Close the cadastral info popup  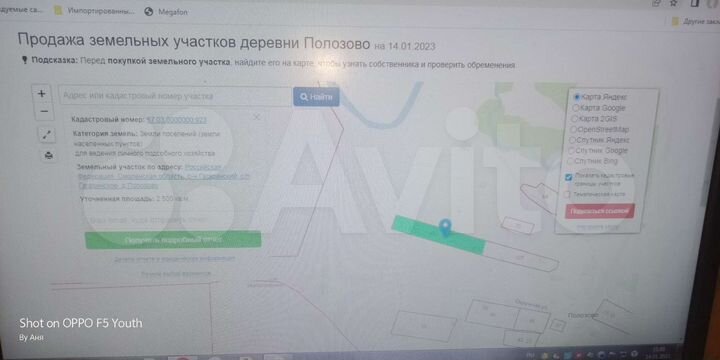pos(257,117)
